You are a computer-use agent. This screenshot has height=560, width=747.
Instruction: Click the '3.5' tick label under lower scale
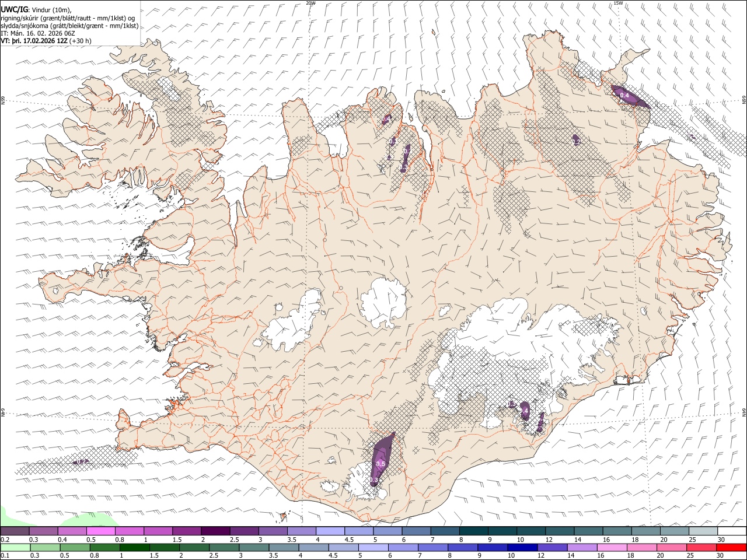click(273, 556)
